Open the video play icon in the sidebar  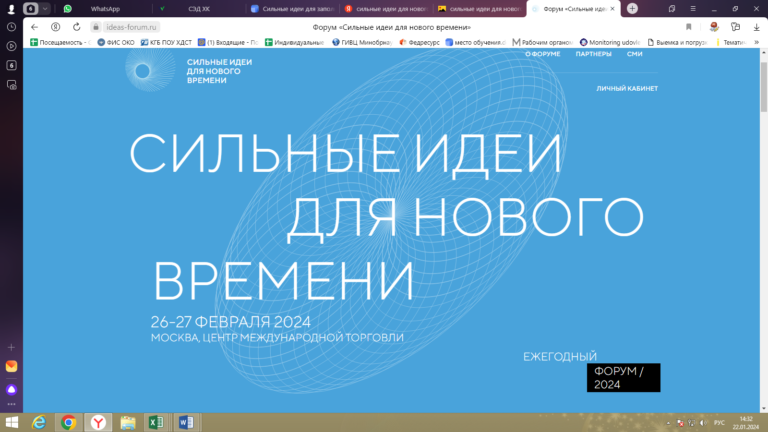(x=11, y=46)
